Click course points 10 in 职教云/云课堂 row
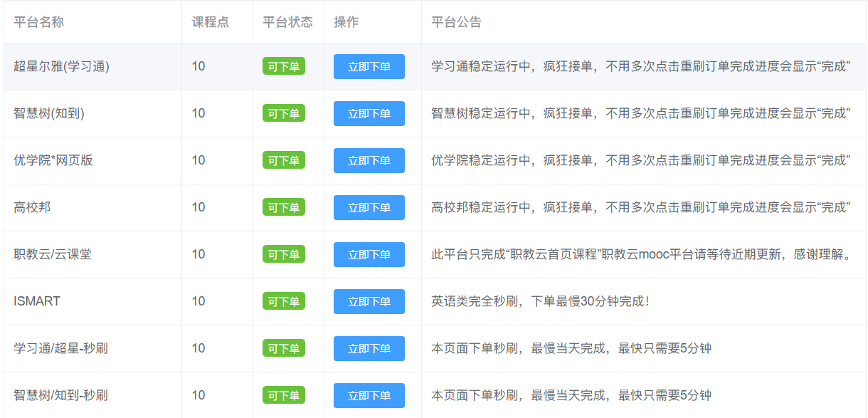 [199, 254]
